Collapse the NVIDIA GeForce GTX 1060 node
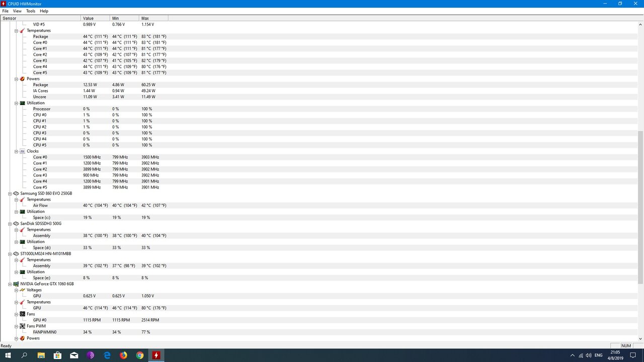 pyautogui.click(x=10, y=284)
